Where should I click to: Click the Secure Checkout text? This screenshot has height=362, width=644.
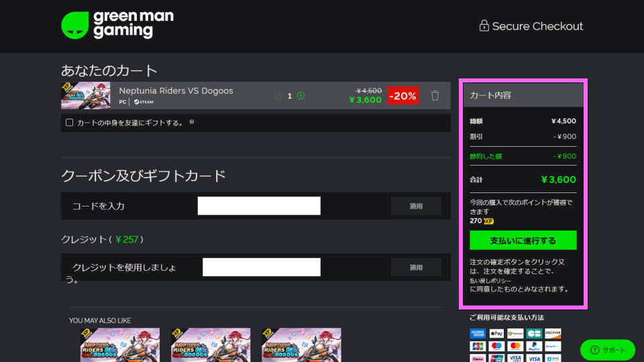click(x=537, y=26)
